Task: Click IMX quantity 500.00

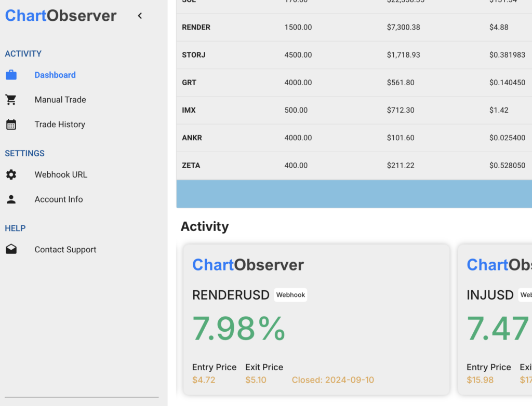Action: pos(296,110)
